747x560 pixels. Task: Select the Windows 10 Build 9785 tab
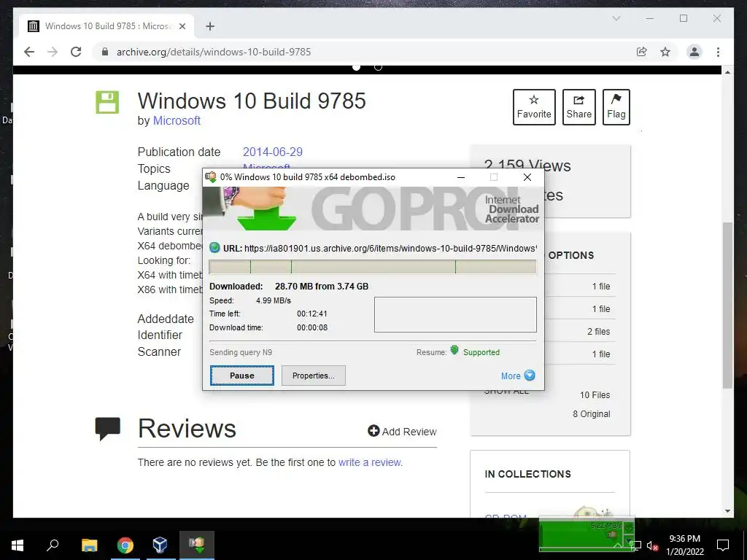[x=107, y=26]
